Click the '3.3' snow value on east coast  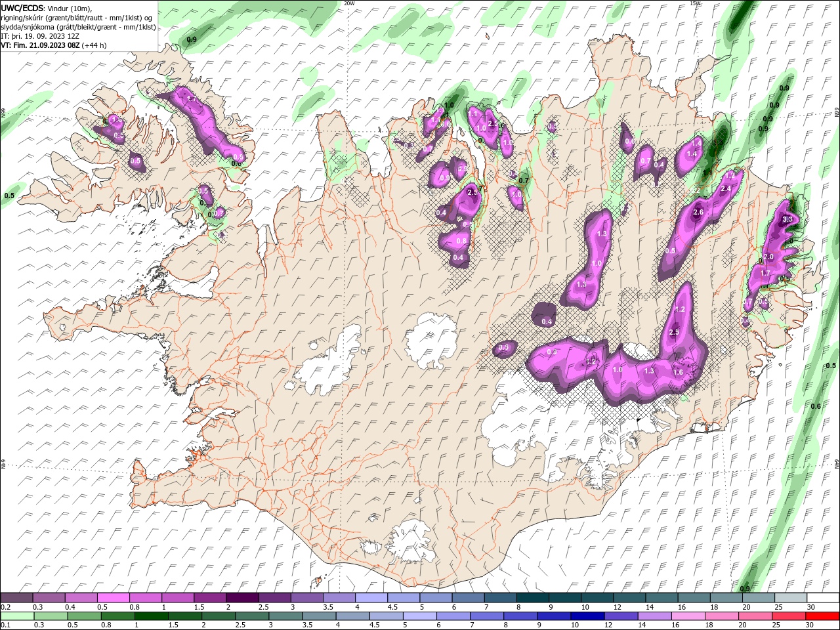pyautogui.click(x=788, y=219)
